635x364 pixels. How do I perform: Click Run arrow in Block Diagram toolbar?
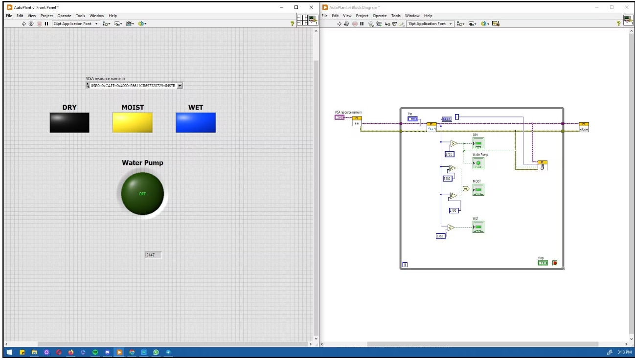[339, 23]
